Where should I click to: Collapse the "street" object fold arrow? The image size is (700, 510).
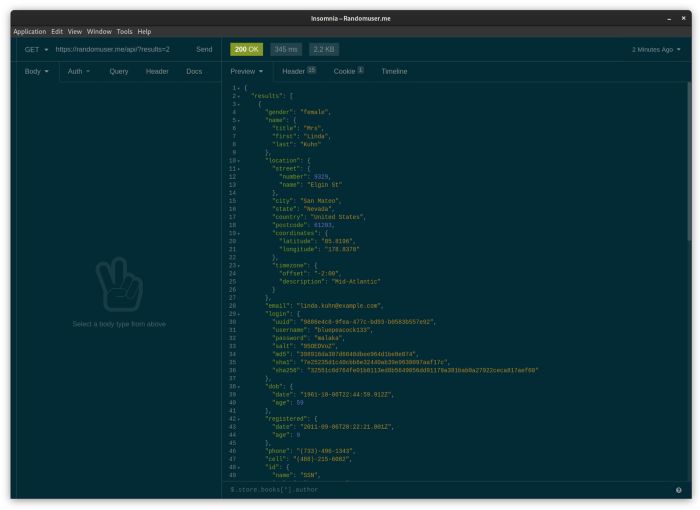239,169
